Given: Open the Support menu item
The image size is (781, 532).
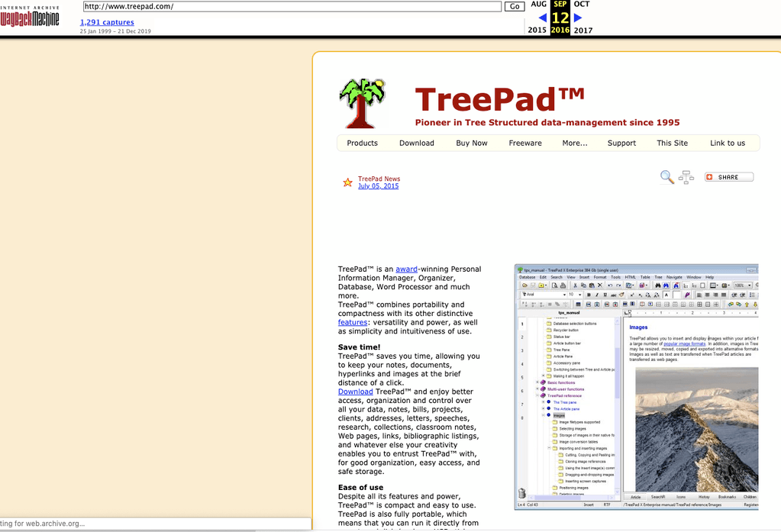Looking at the screenshot, I should 621,143.
